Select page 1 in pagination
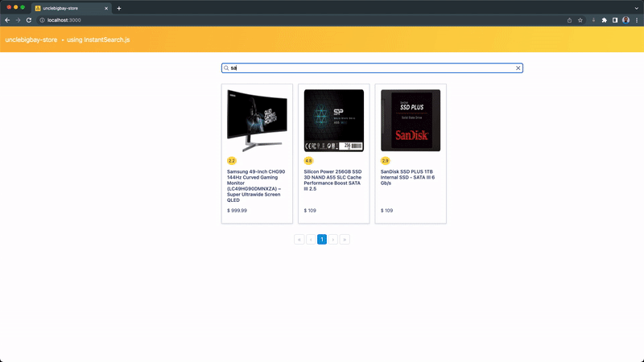This screenshot has width=644, height=362. coord(322,239)
